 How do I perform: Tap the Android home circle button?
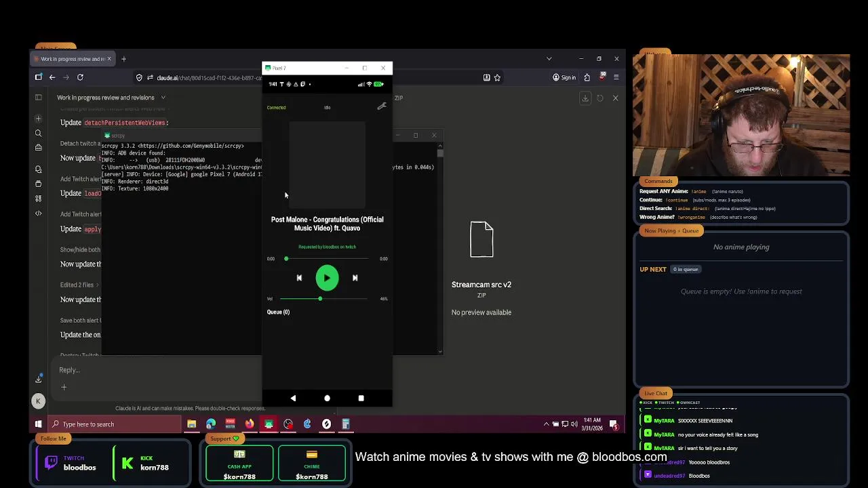(327, 399)
